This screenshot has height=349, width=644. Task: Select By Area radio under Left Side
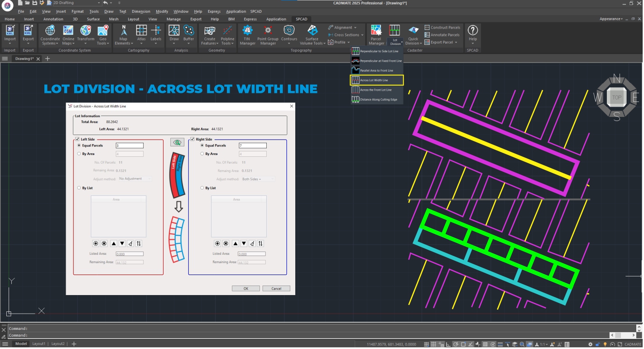tap(80, 154)
